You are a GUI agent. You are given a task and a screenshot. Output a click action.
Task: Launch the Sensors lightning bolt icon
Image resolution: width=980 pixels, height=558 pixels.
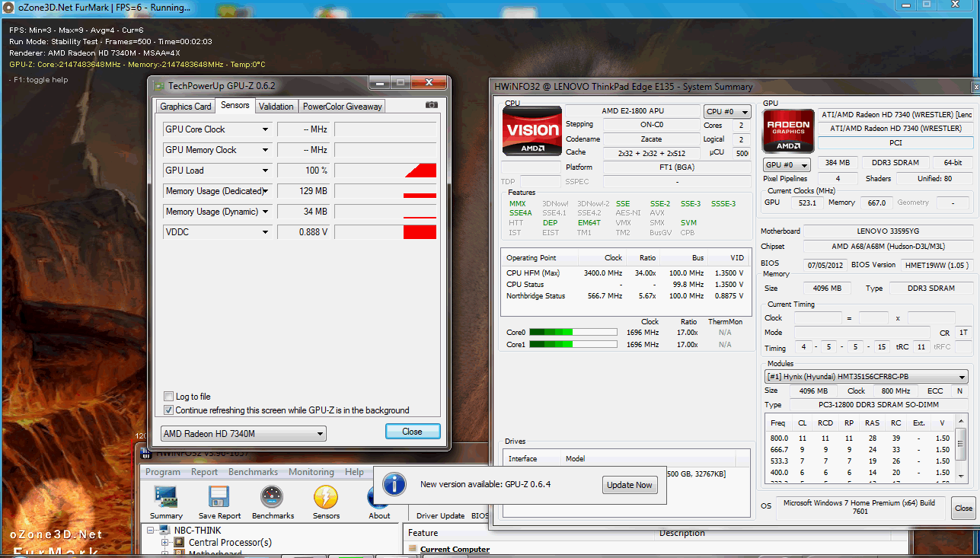point(326,498)
